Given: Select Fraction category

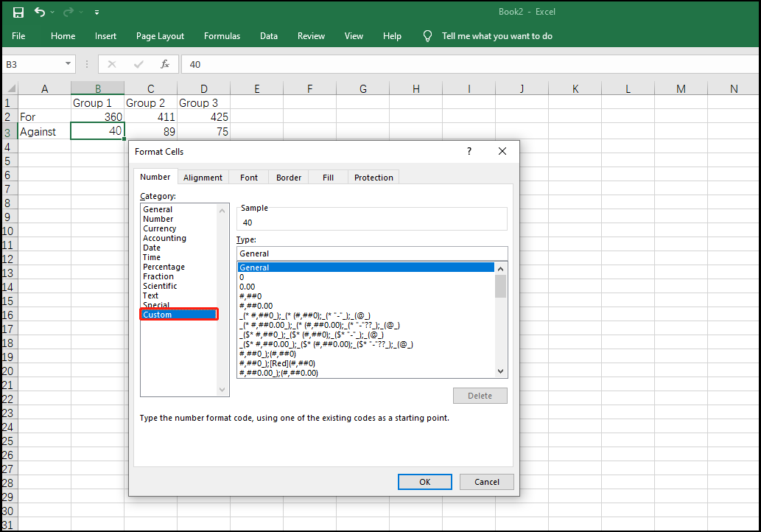Looking at the screenshot, I should tap(158, 276).
